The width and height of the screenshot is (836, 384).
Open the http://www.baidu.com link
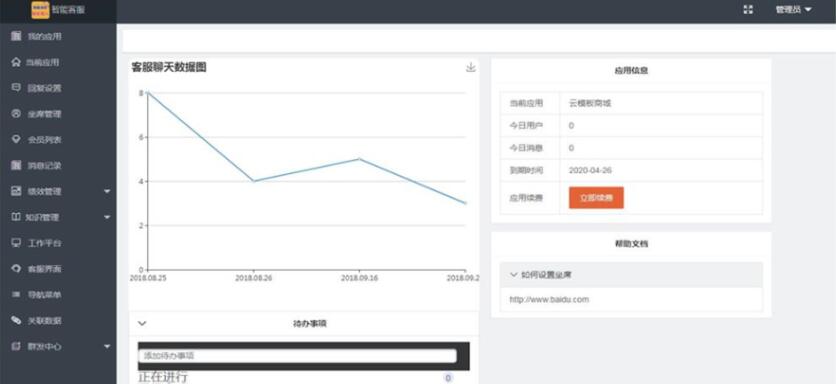click(549, 299)
